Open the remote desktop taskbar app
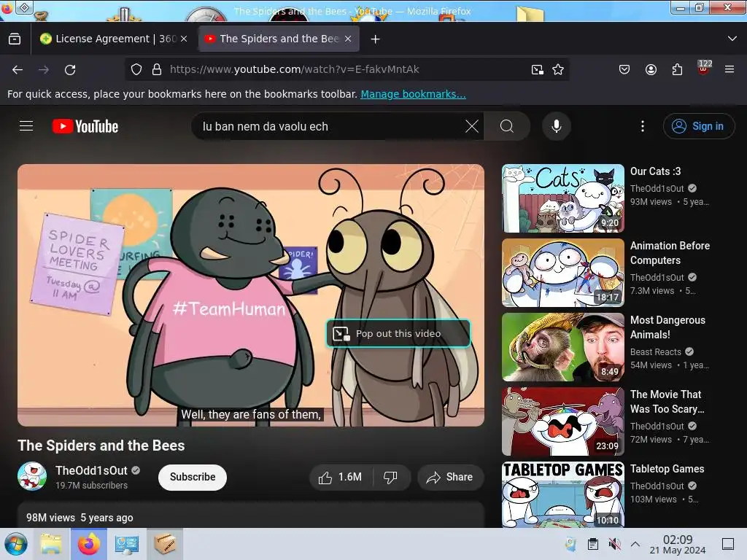Screen dimensions: 747x560 click(x=127, y=544)
